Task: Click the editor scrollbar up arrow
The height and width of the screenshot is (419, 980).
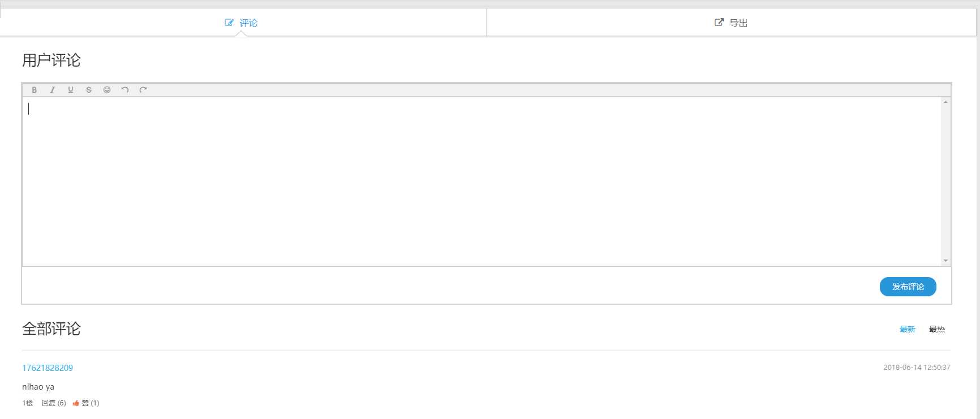Action: pos(945,102)
